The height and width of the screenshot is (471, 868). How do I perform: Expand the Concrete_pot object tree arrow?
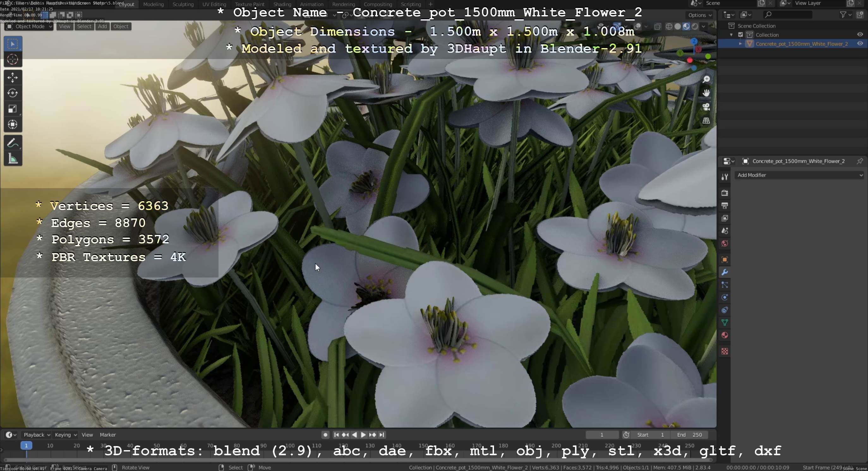click(x=740, y=44)
